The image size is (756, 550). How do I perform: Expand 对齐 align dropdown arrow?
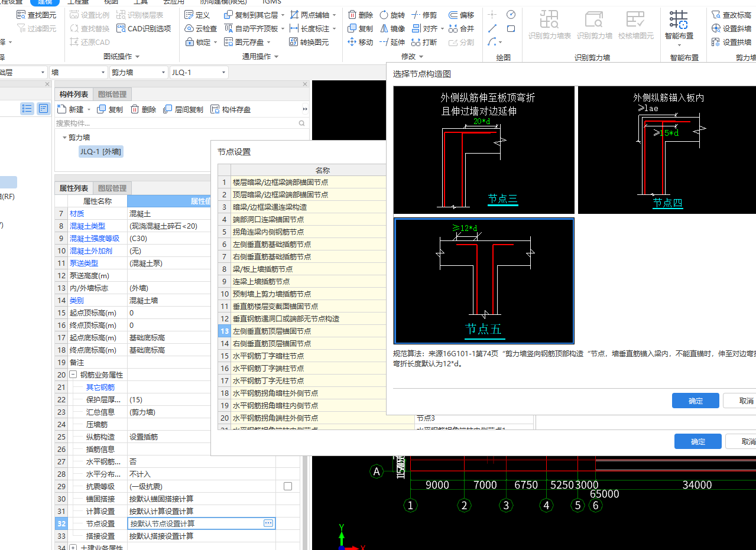443,28
